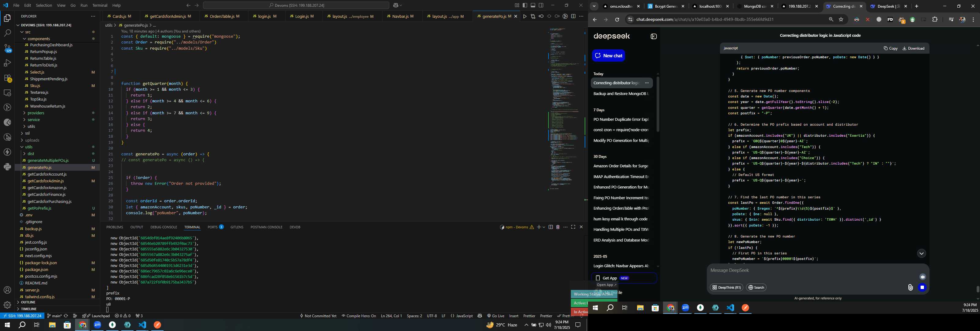Download the javascript code block

pyautogui.click(x=914, y=48)
